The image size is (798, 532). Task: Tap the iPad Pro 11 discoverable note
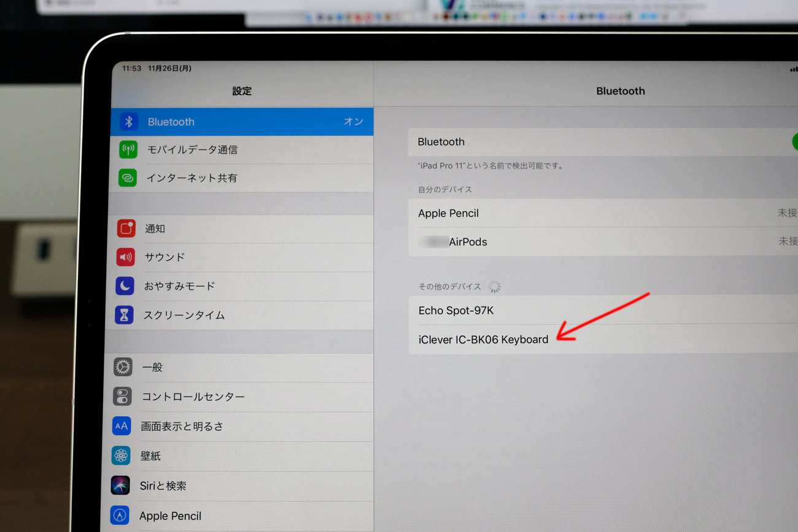click(491, 166)
